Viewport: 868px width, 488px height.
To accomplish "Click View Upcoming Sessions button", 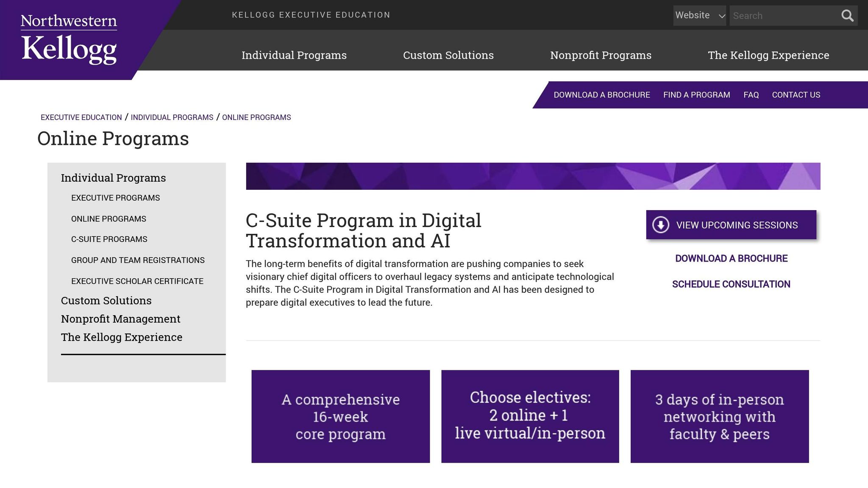I will pos(731,225).
